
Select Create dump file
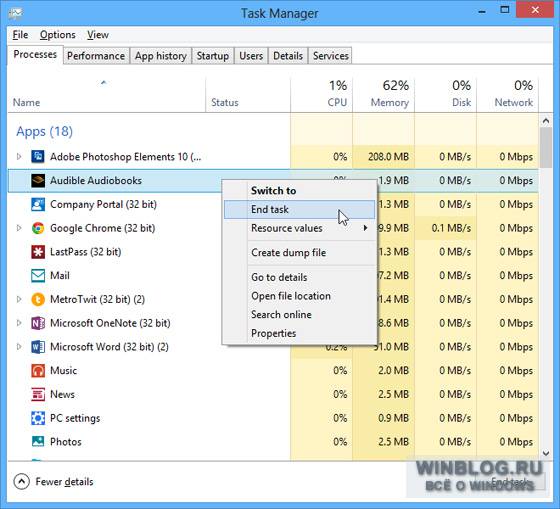[300, 253]
